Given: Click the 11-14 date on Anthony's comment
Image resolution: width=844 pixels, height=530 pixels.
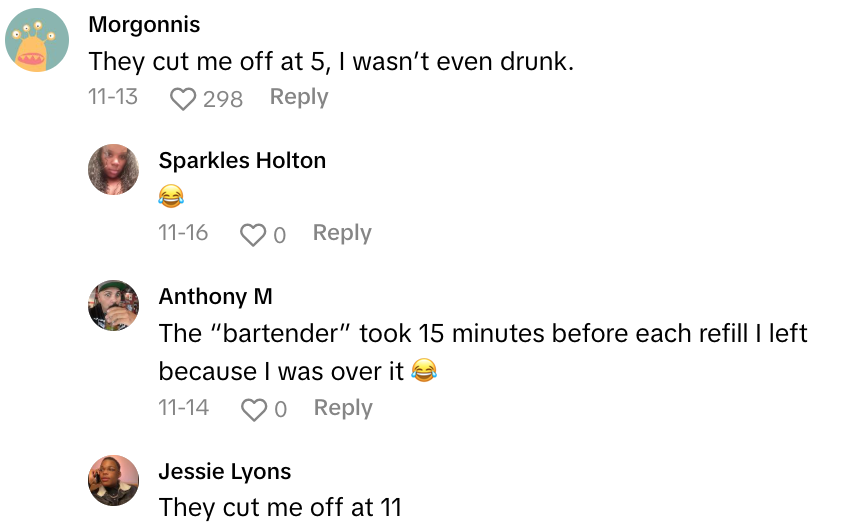Looking at the screenshot, I should point(184,408).
